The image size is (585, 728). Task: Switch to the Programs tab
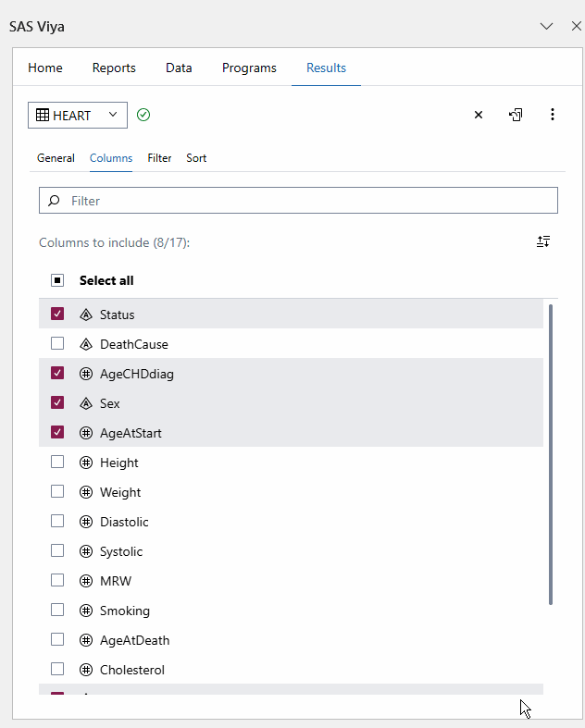[x=249, y=68]
